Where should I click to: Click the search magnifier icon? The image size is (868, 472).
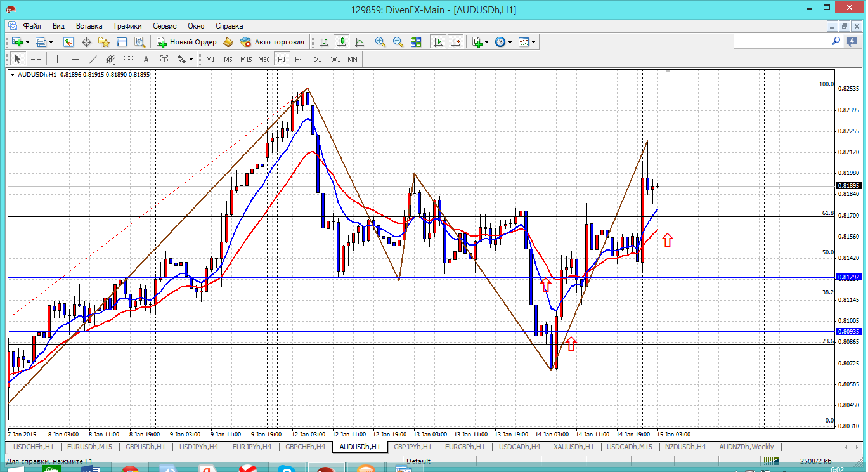tap(836, 41)
